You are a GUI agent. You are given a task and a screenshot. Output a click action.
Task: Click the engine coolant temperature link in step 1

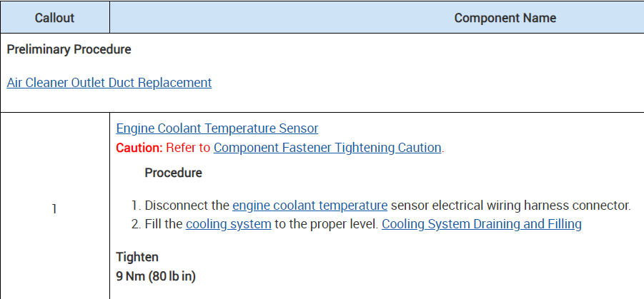coord(309,206)
